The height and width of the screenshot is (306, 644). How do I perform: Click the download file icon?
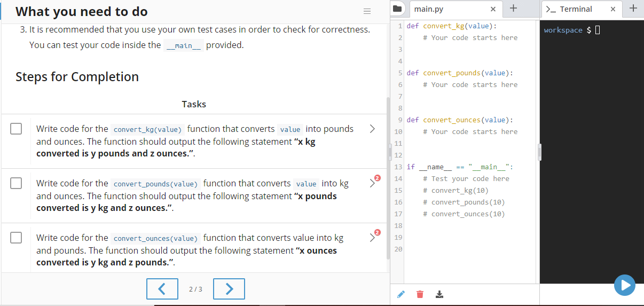click(x=439, y=294)
